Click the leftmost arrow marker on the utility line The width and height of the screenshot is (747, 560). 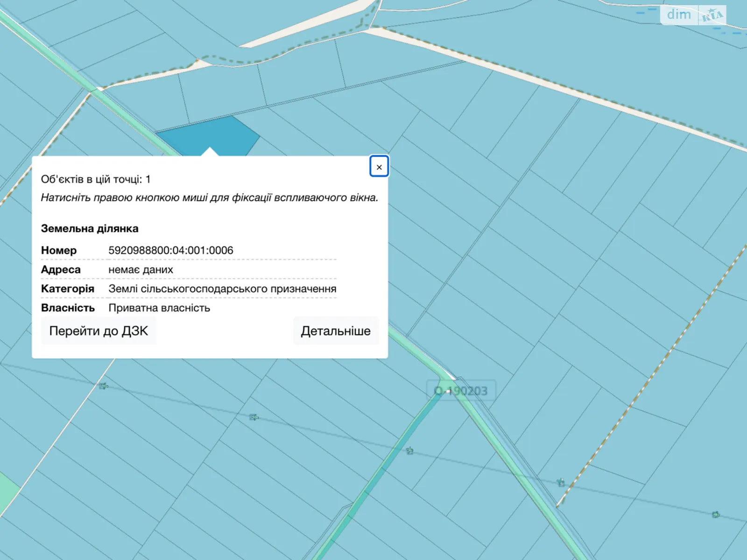click(x=104, y=386)
